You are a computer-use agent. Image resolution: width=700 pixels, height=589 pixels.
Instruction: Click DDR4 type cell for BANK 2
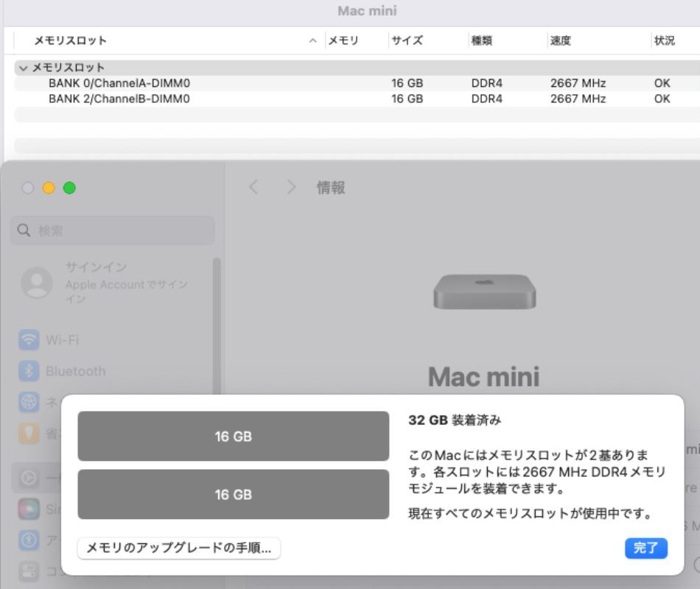pyautogui.click(x=486, y=99)
